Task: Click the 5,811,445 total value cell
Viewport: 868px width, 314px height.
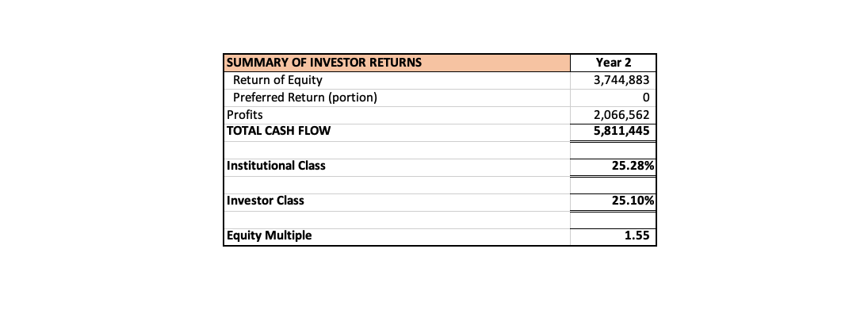Action: click(614, 132)
